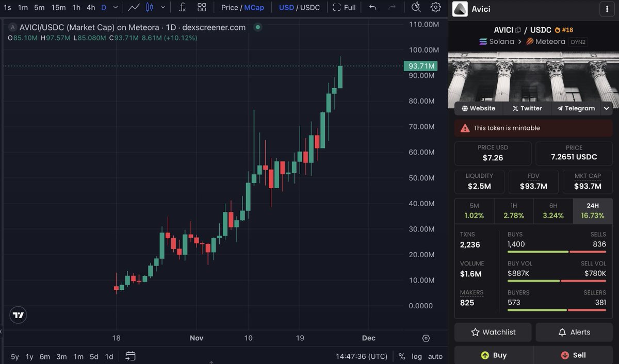
Task: Expand the chart type dropdown arrow
Action: tap(164, 8)
